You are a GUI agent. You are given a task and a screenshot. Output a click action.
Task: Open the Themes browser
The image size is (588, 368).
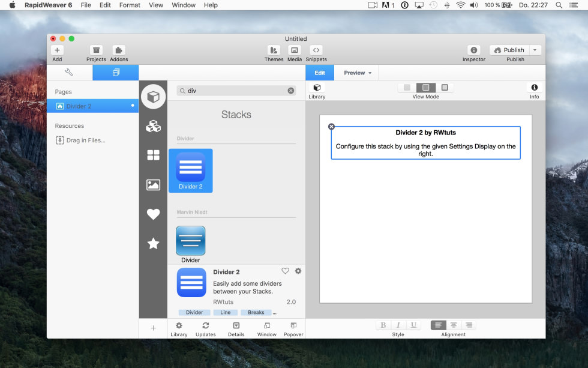tap(274, 50)
